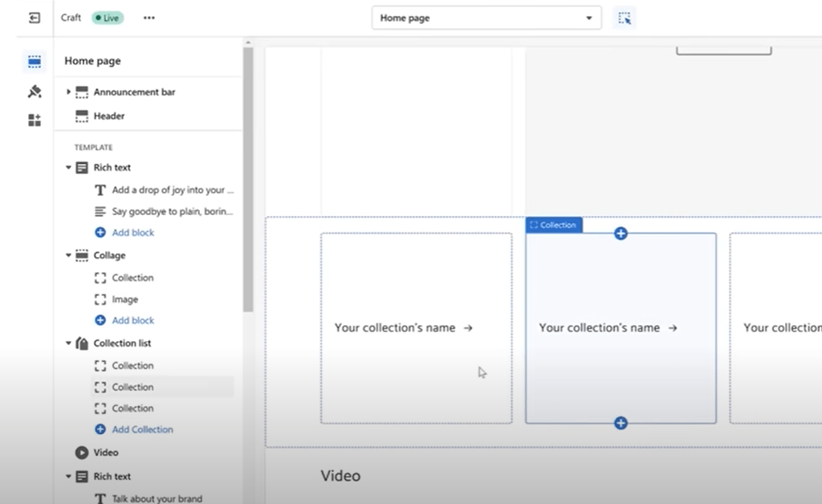
Task: Click the sidebar vertical scrollbar
Action: [248, 181]
